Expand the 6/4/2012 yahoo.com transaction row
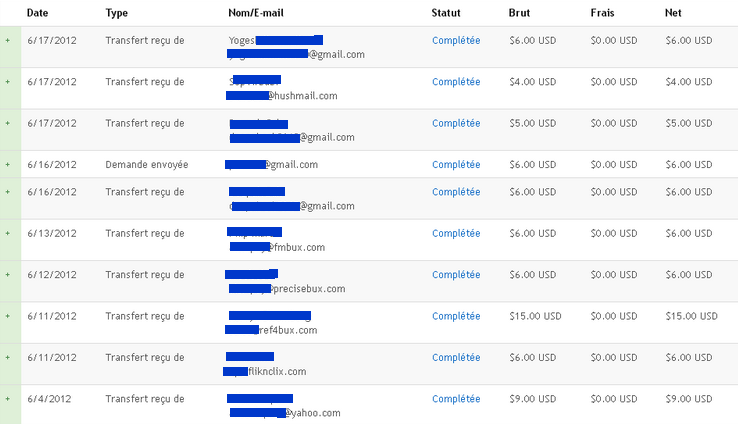This screenshot has width=738, height=424. pyautogui.click(x=8, y=399)
